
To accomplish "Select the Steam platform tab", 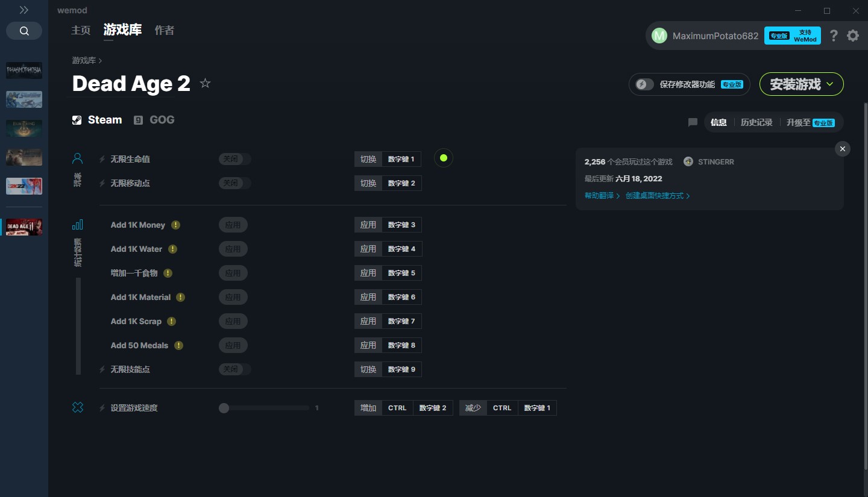I will click(97, 120).
